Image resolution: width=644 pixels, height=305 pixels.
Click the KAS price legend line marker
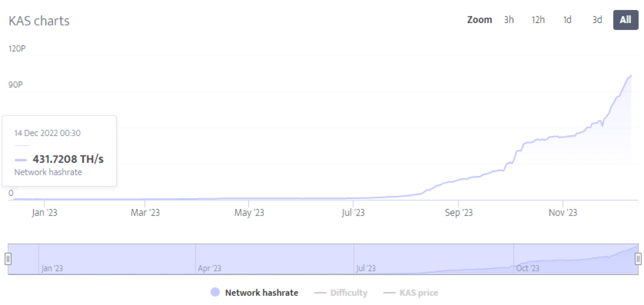coord(390,293)
